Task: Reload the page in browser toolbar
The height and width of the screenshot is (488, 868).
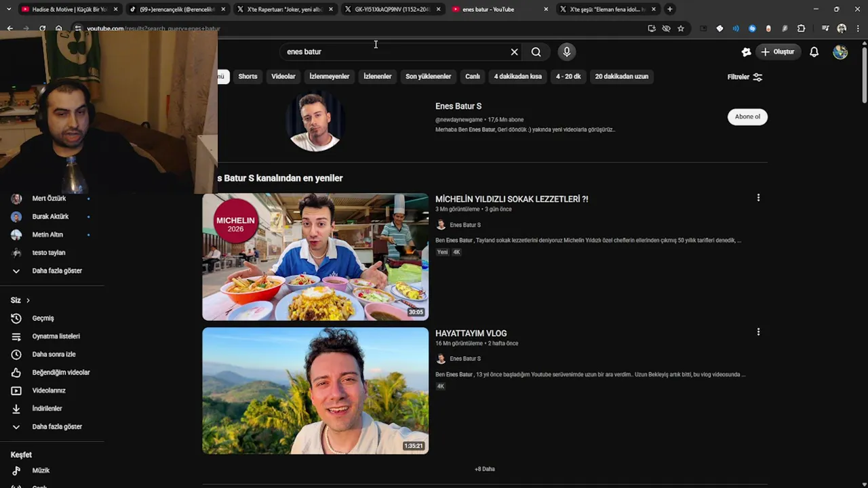Action: [x=42, y=28]
